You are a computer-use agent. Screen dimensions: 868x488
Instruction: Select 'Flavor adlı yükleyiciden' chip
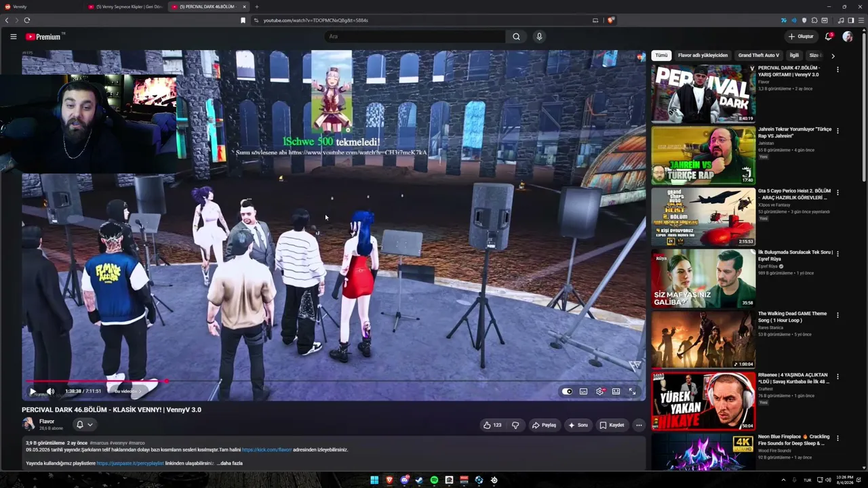(703, 56)
